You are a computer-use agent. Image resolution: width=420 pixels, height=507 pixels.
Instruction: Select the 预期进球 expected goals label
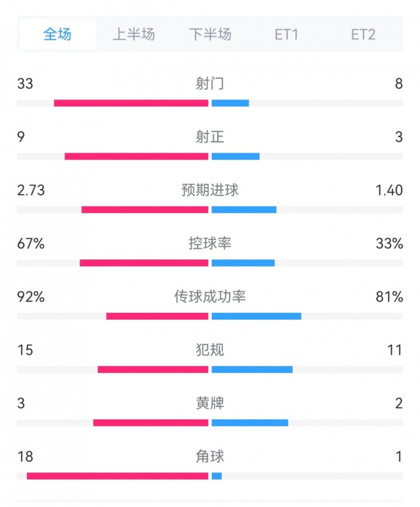coord(210,190)
